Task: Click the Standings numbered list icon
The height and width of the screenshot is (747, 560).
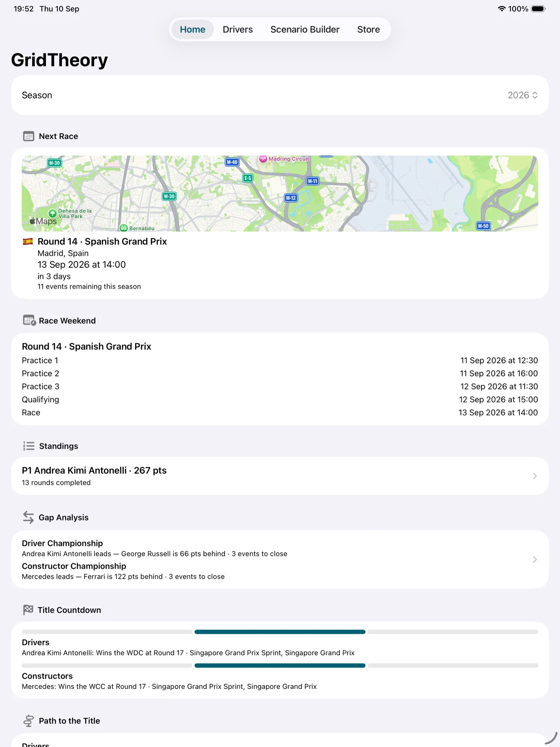Action: [x=29, y=446]
